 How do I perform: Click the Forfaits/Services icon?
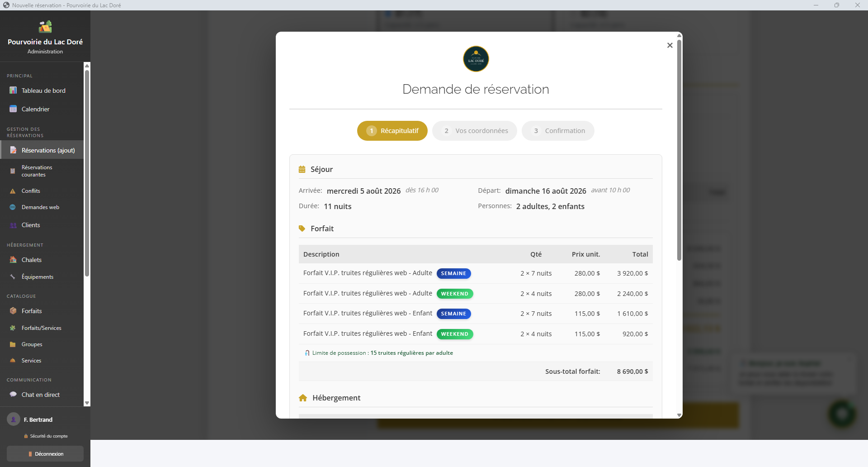pyautogui.click(x=13, y=328)
